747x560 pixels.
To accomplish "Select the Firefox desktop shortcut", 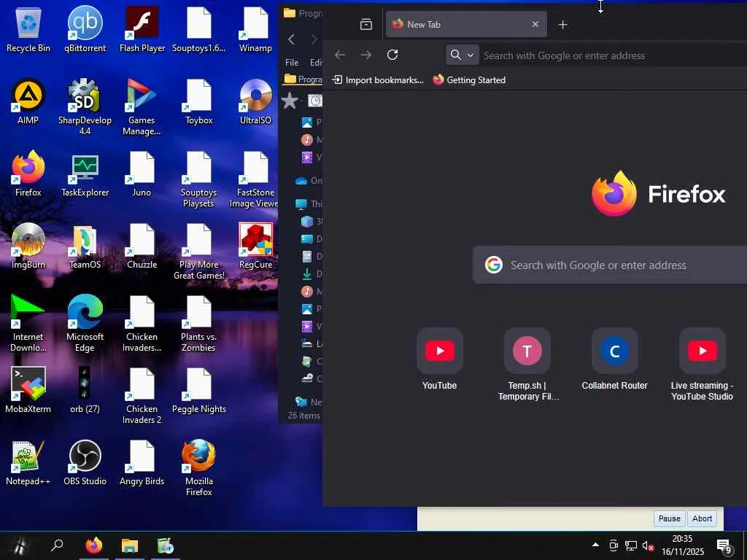I will [28, 174].
